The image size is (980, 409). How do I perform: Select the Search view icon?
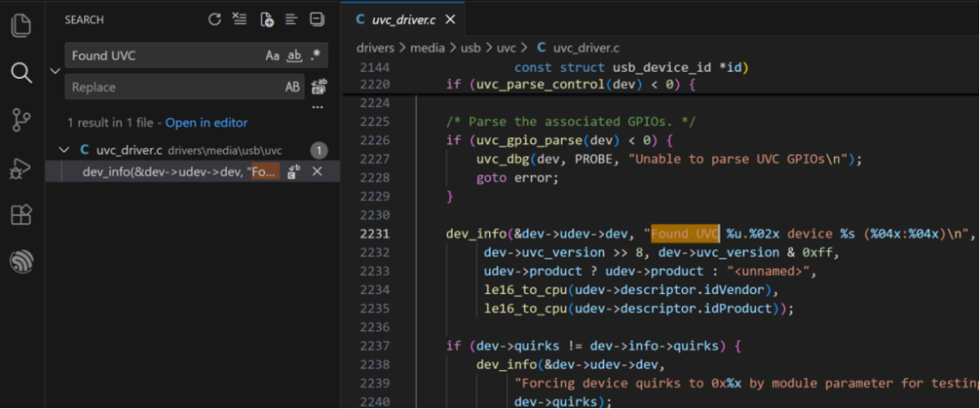click(22, 73)
